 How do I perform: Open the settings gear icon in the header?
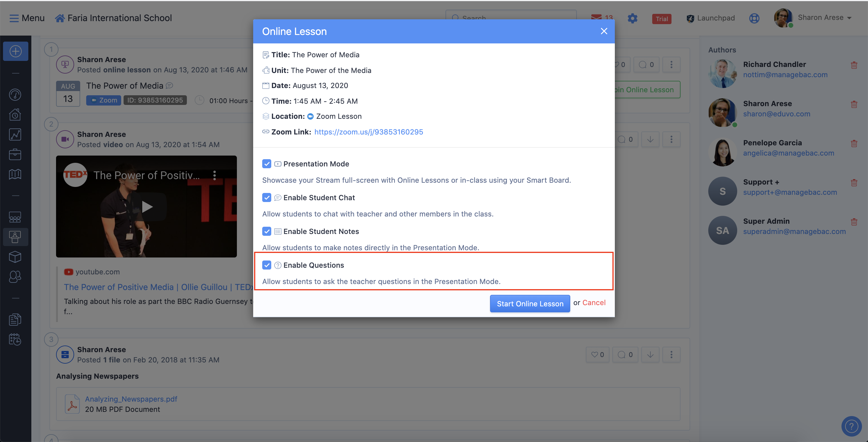pyautogui.click(x=633, y=18)
